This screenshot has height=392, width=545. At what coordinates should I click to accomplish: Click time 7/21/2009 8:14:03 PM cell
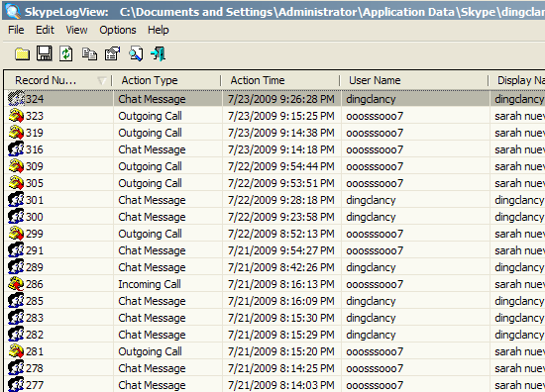click(x=281, y=385)
